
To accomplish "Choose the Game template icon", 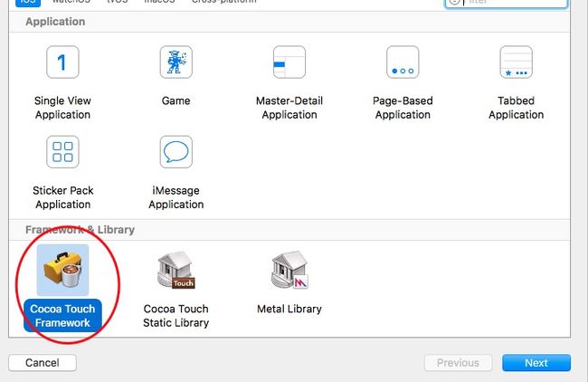I will 175,62.
